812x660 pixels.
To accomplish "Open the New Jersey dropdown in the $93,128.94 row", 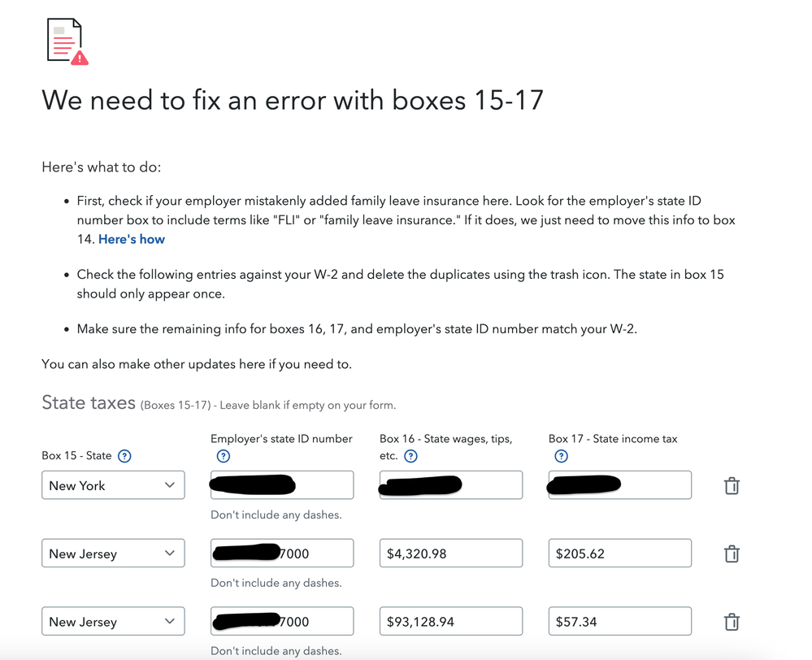I will [113, 621].
